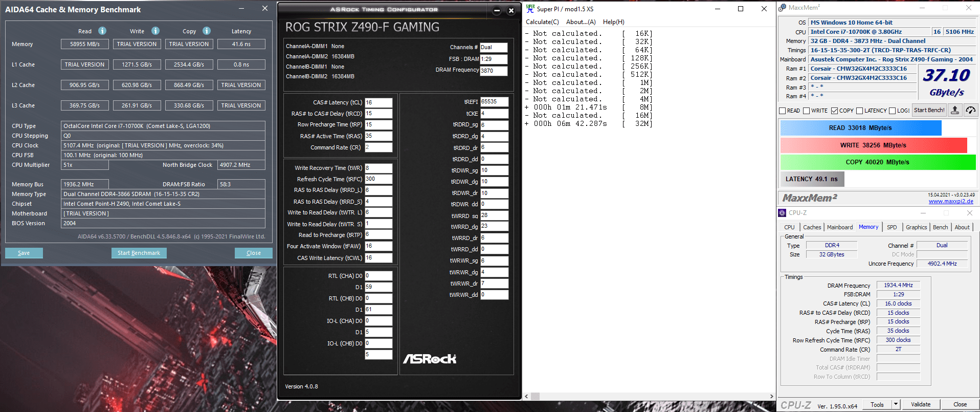Click Start Bench! in MaxxMem
The width and height of the screenshot is (980, 412).
point(929,110)
